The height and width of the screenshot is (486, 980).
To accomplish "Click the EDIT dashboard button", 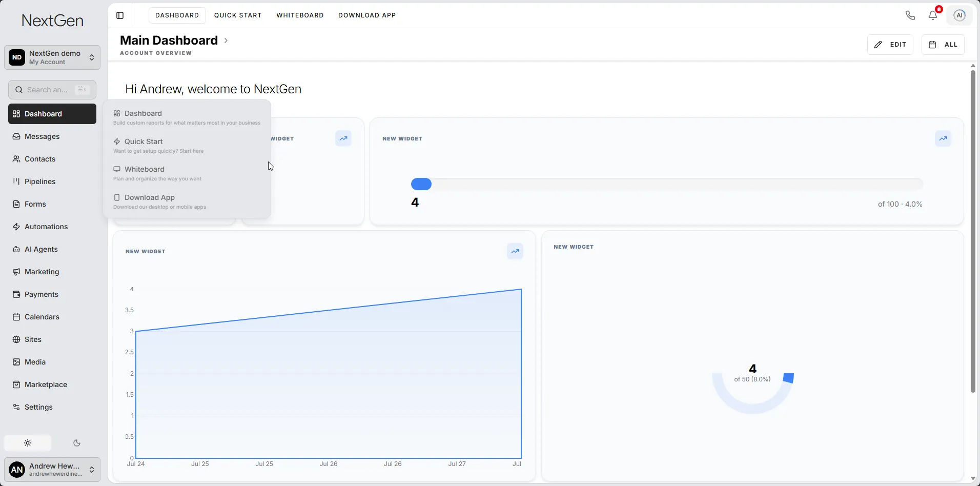I will coord(890,45).
